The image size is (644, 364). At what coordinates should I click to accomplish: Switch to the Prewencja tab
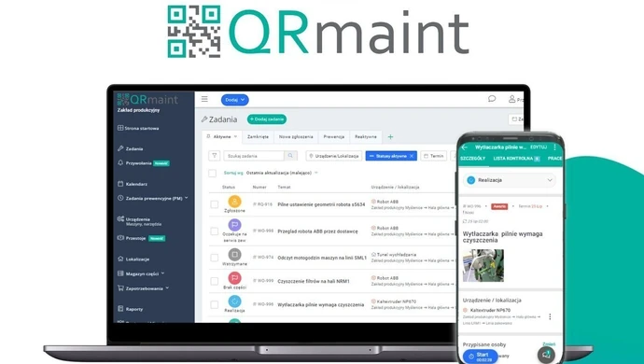tap(333, 137)
